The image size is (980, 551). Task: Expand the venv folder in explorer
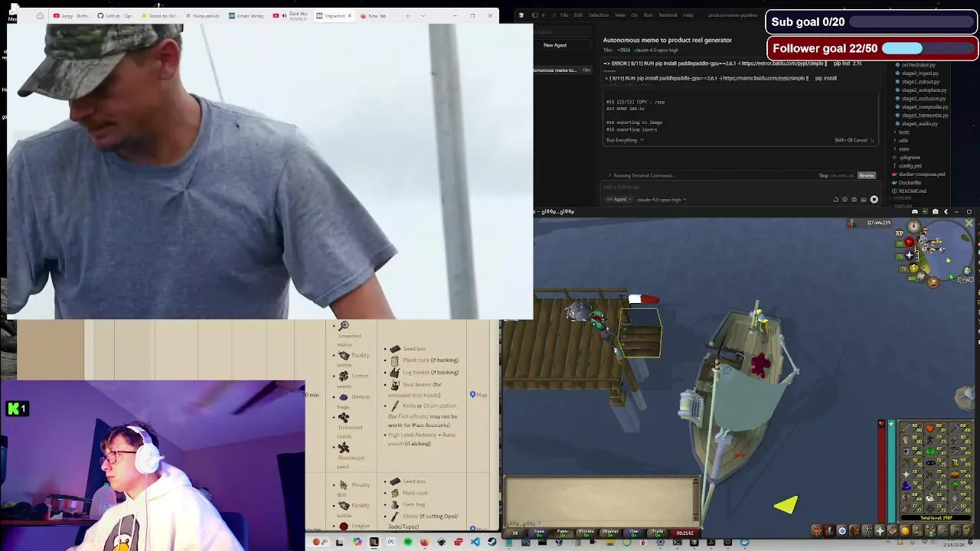pos(903,148)
